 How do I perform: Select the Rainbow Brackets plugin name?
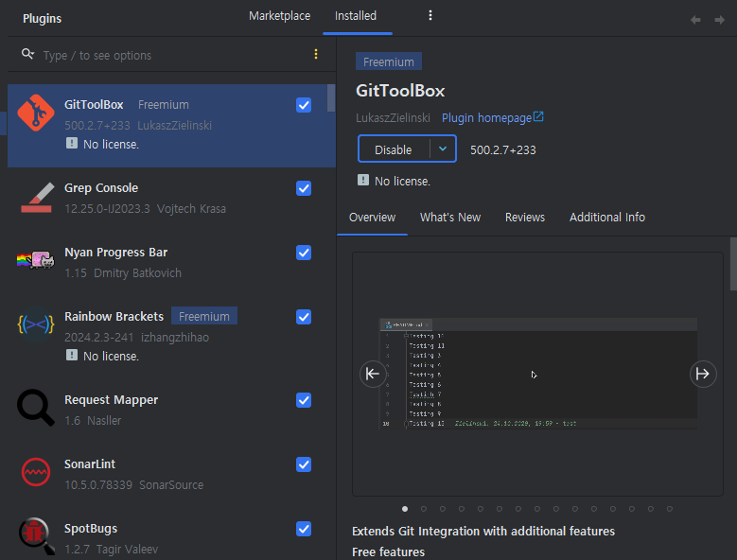[114, 317]
